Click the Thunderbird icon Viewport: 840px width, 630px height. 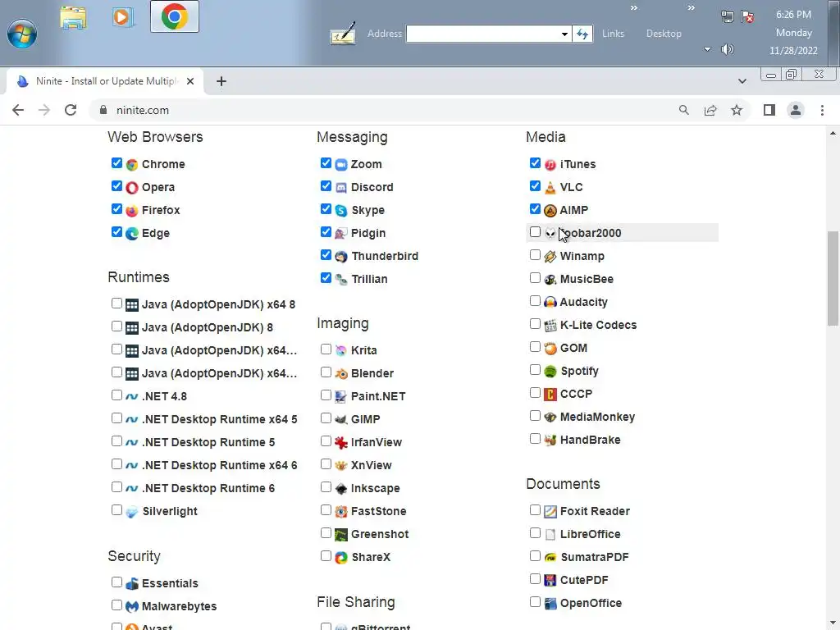[x=341, y=257]
